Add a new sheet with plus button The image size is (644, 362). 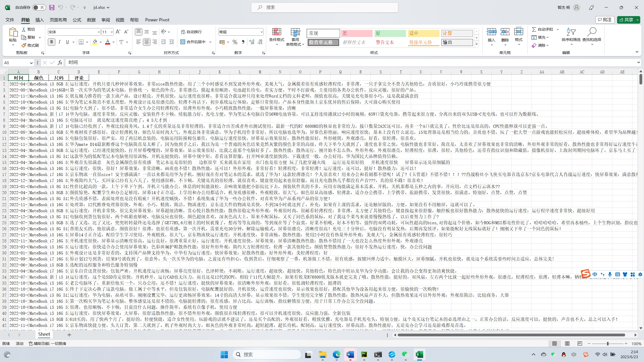click(x=69, y=335)
